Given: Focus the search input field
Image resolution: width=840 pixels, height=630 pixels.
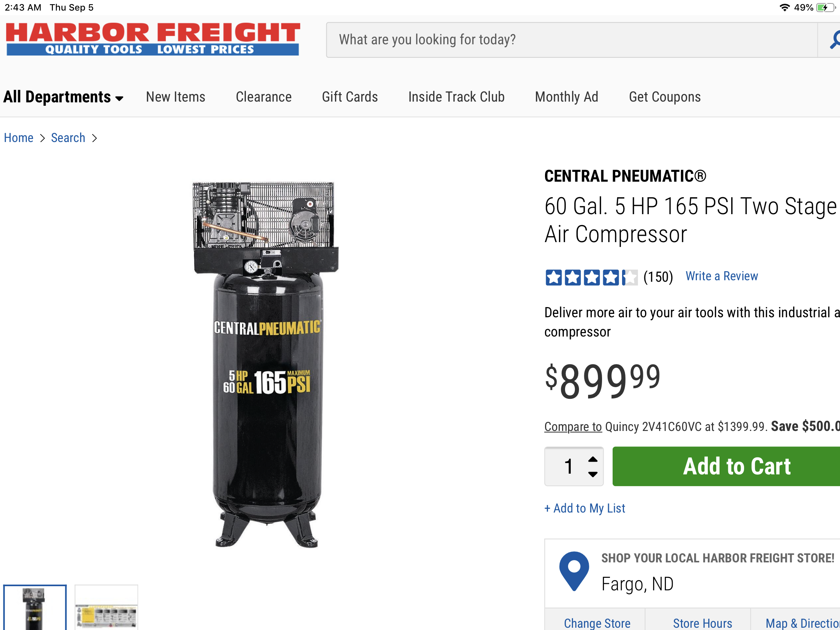Looking at the screenshot, I should pyautogui.click(x=570, y=40).
